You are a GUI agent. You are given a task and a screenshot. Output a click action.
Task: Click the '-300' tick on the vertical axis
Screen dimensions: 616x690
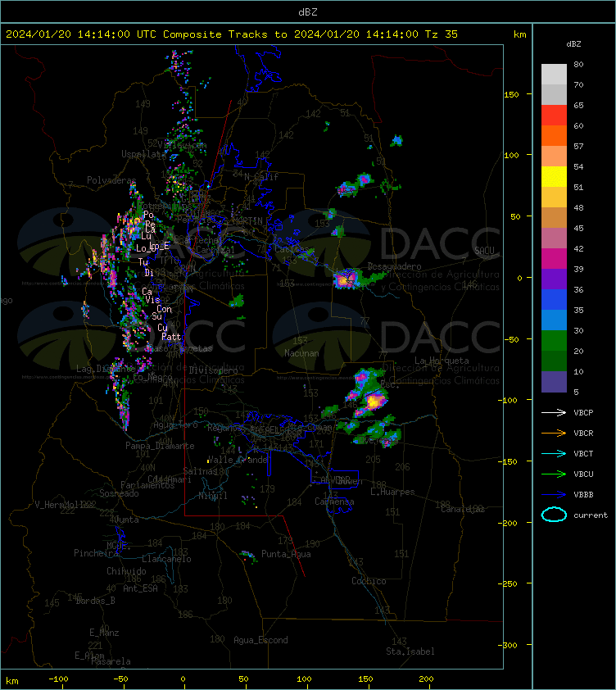click(510, 645)
